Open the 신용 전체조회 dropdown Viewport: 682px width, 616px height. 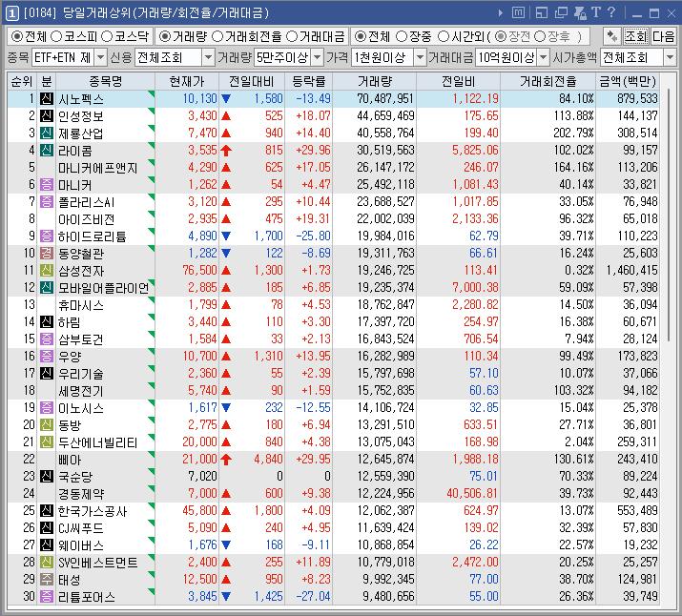click(x=209, y=57)
